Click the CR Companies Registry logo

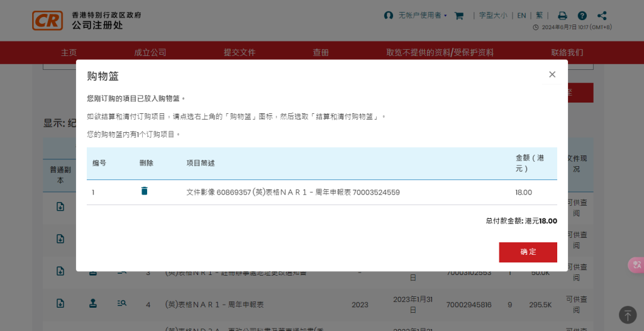click(48, 20)
